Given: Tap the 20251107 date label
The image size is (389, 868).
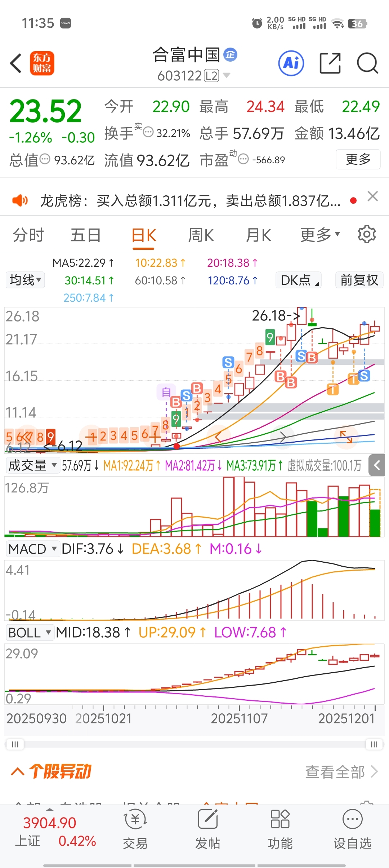Looking at the screenshot, I should (239, 718).
